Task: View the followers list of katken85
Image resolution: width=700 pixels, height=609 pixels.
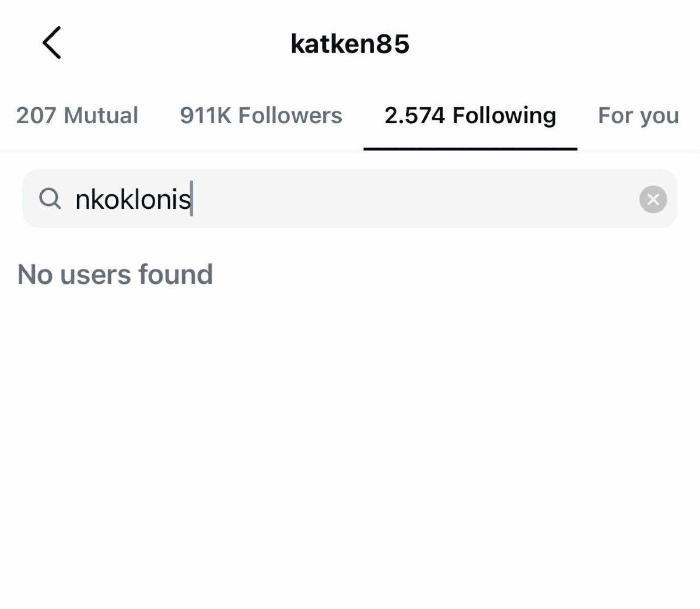Action: tap(261, 116)
